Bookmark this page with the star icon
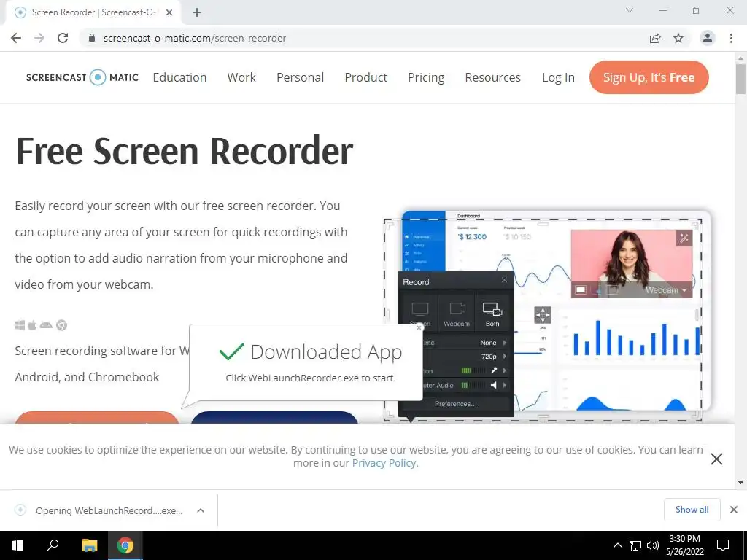 [678, 38]
